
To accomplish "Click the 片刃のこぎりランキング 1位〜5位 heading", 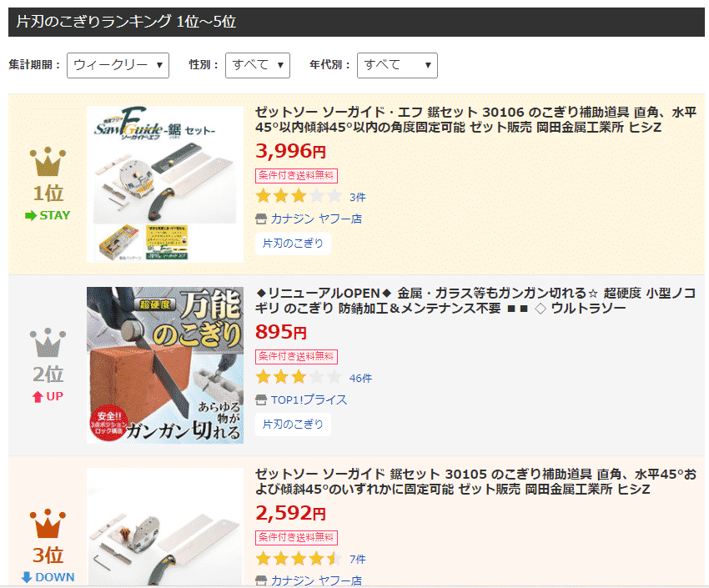I will point(126,22).
